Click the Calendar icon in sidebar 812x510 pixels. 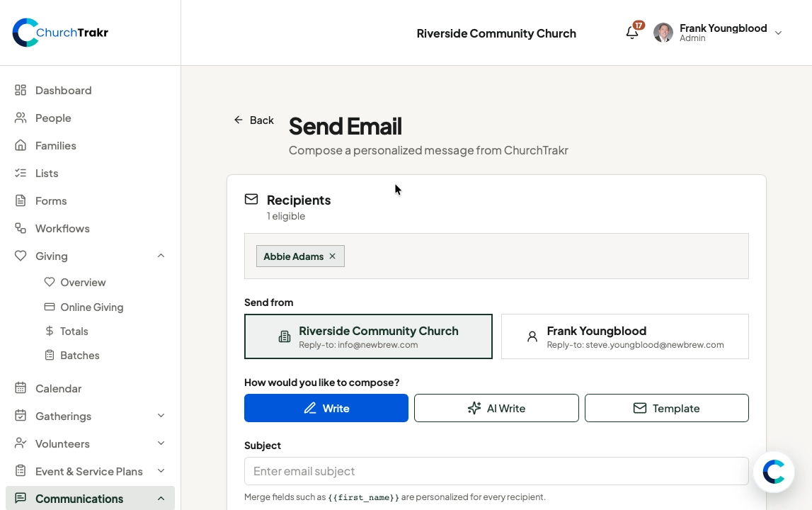[21, 387]
